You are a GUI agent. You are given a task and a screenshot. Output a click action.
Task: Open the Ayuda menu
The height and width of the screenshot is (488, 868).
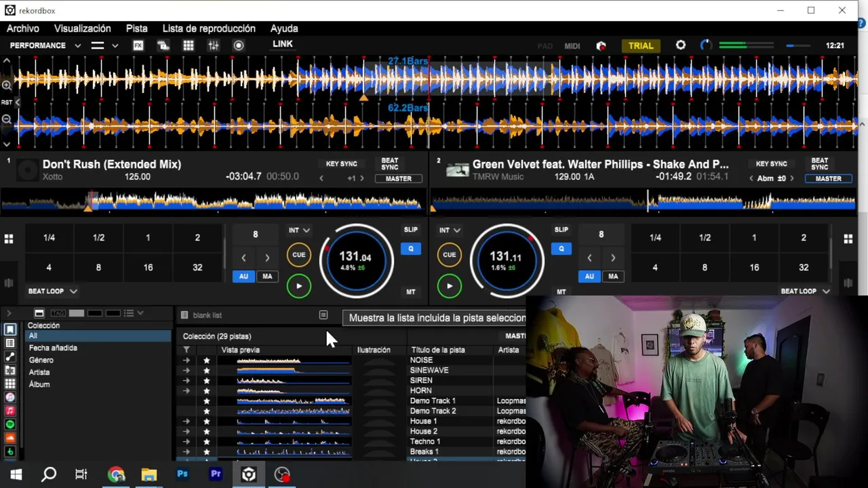(x=284, y=28)
